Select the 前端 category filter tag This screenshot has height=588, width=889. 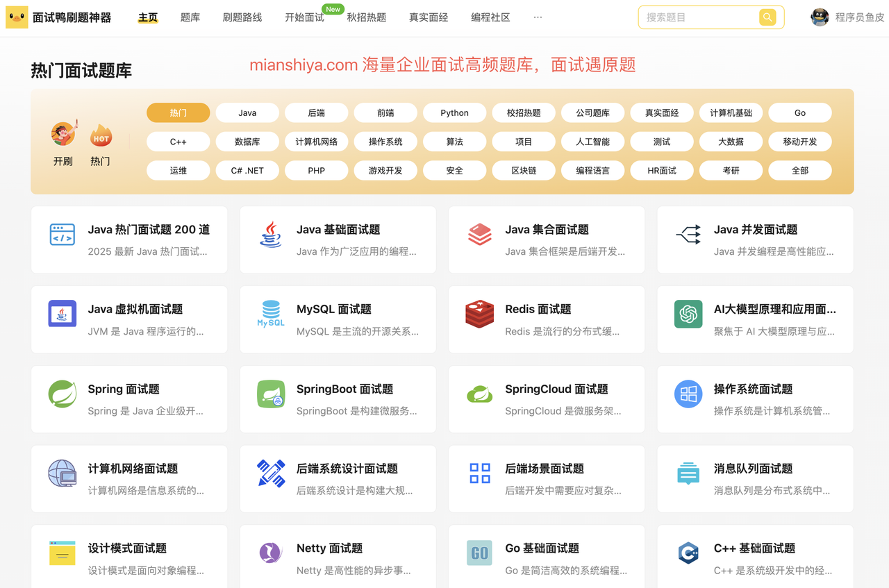coord(385,112)
